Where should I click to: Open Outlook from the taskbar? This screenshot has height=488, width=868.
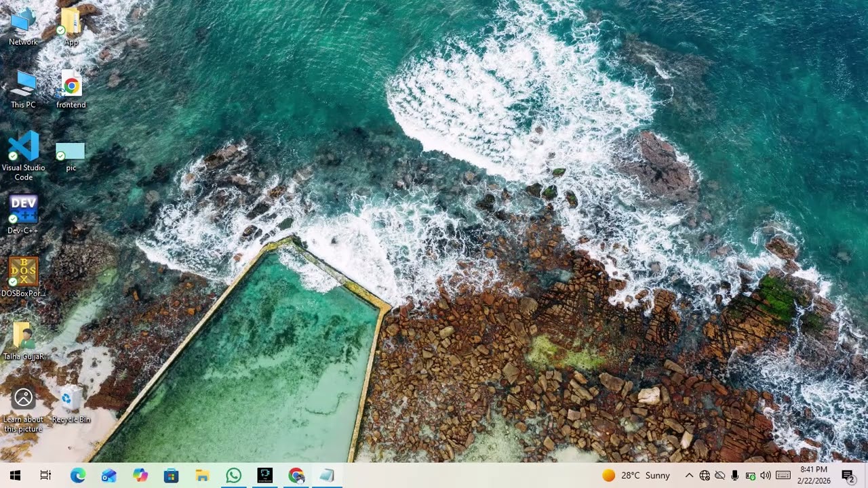pyautogui.click(x=109, y=476)
